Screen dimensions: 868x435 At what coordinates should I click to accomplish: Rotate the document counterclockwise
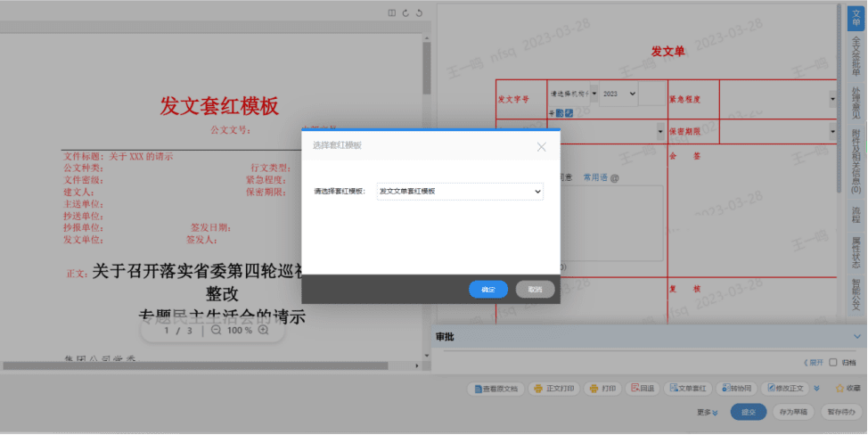click(419, 12)
